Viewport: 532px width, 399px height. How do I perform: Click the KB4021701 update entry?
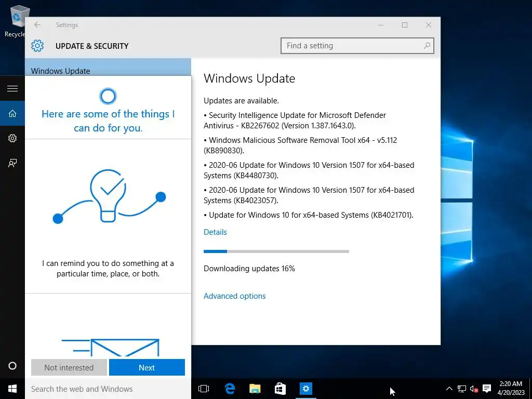[309, 215]
